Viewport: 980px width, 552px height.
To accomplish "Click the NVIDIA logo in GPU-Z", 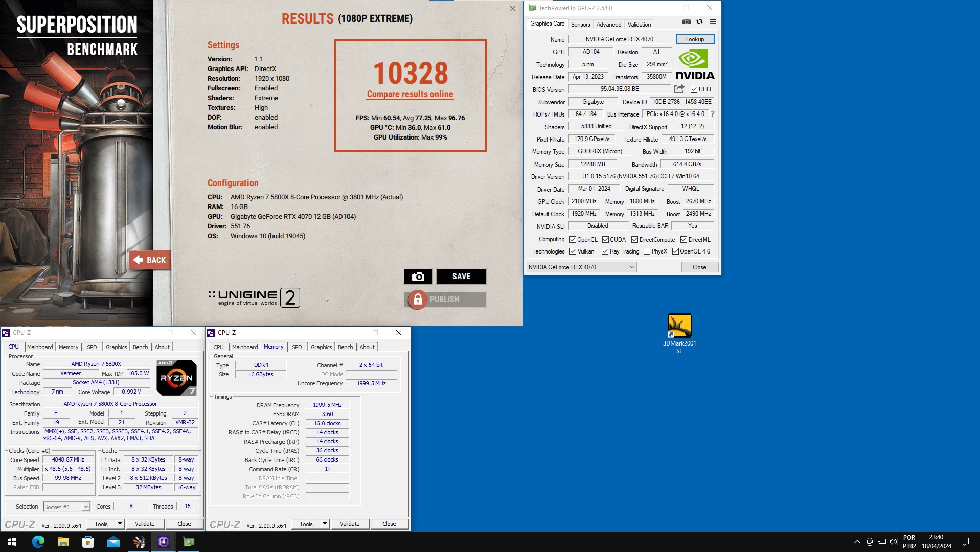I will (x=695, y=64).
